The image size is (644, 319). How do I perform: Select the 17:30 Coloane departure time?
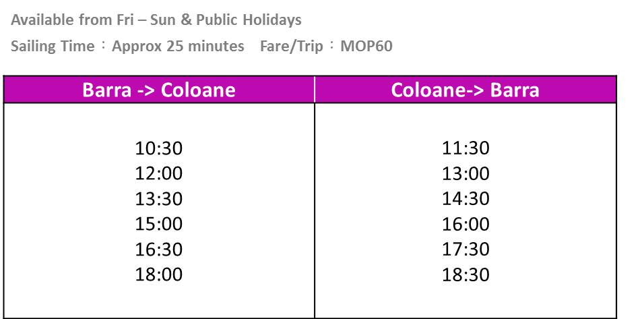coord(465,250)
